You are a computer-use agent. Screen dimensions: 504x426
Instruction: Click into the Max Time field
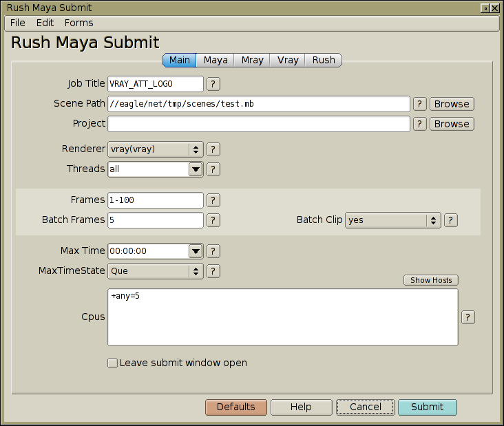pyautogui.click(x=149, y=251)
